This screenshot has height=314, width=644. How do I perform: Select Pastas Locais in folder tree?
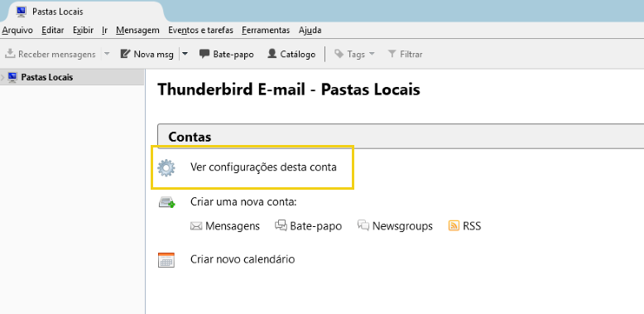click(x=72, y=77)
